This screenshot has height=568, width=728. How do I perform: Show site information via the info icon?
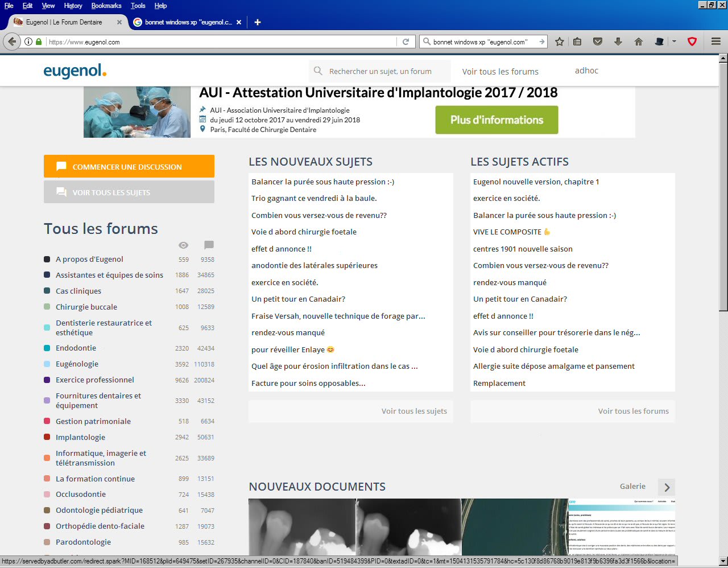pyautogui.click(x=28, y=42)
